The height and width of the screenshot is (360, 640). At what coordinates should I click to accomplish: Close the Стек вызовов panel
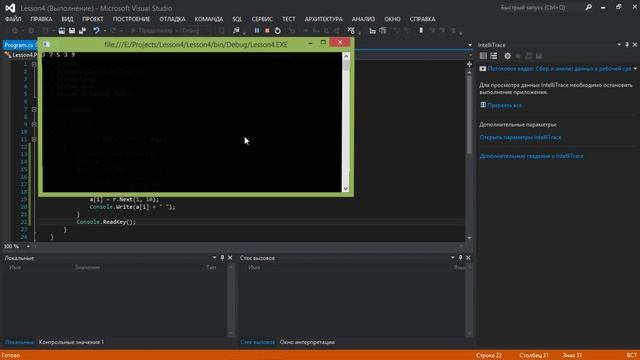(468, 258)
